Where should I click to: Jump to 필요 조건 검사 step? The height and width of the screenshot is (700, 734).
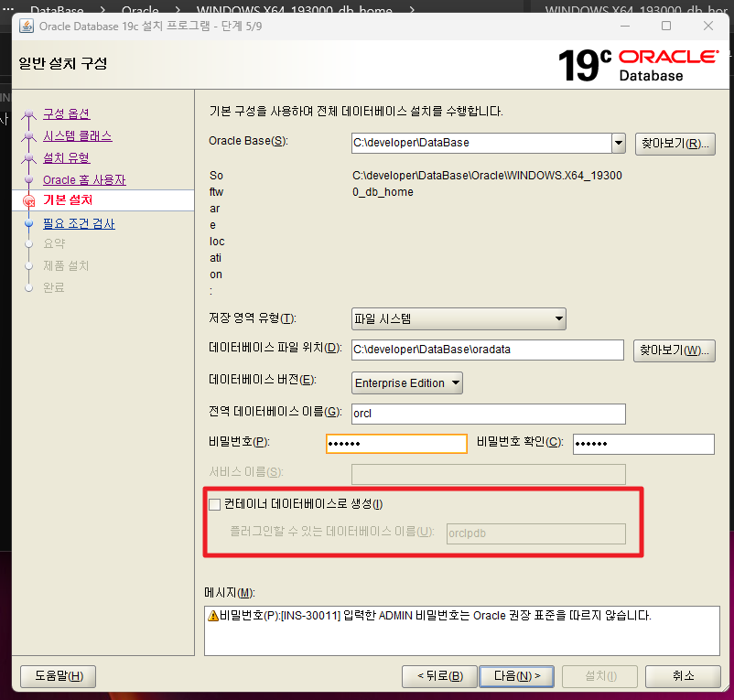[79, 223]
